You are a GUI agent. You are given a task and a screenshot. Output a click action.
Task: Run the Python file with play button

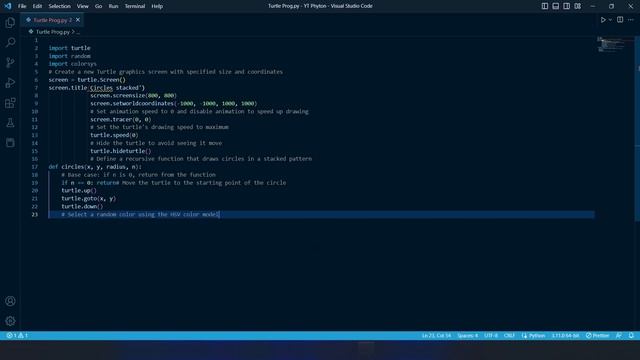[x=603, y=20]
